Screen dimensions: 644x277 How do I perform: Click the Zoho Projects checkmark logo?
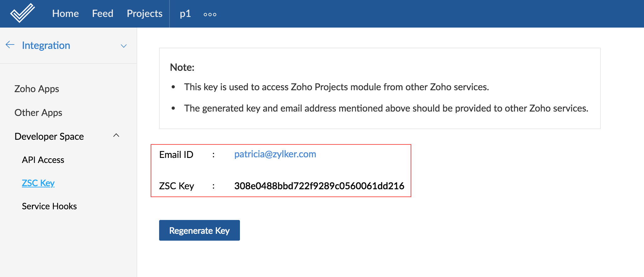[x=22, y=13]
